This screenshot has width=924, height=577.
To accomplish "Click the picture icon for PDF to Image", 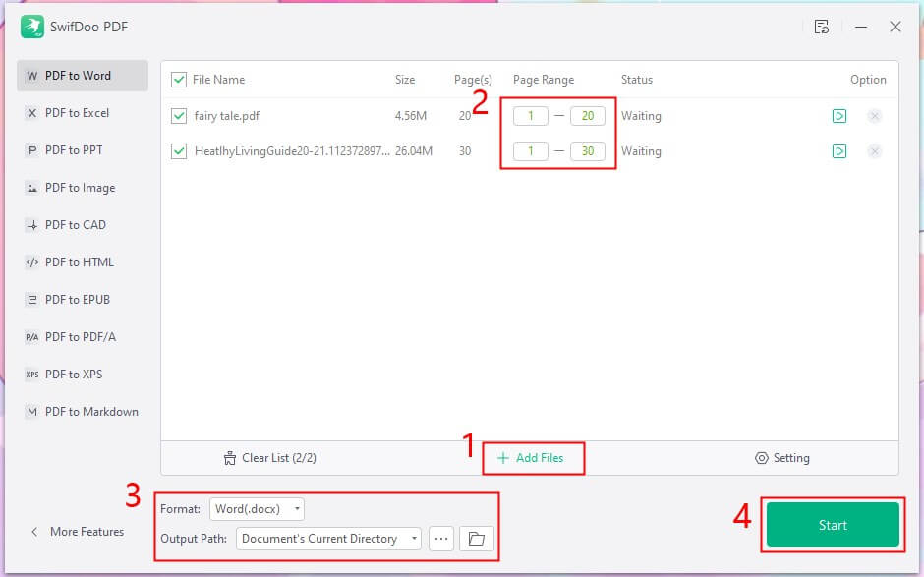I will tap(32, 188).
